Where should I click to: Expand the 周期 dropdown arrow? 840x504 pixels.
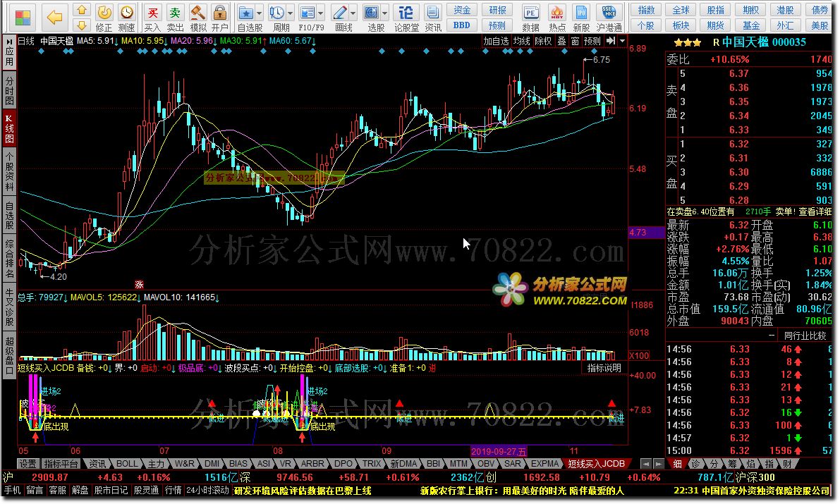(291, 13)
